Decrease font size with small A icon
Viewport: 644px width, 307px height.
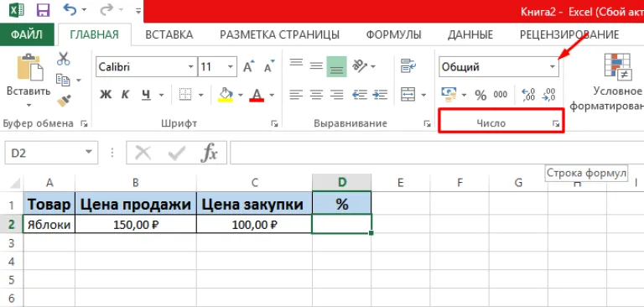pyautogui.click(x=269, y=66)
